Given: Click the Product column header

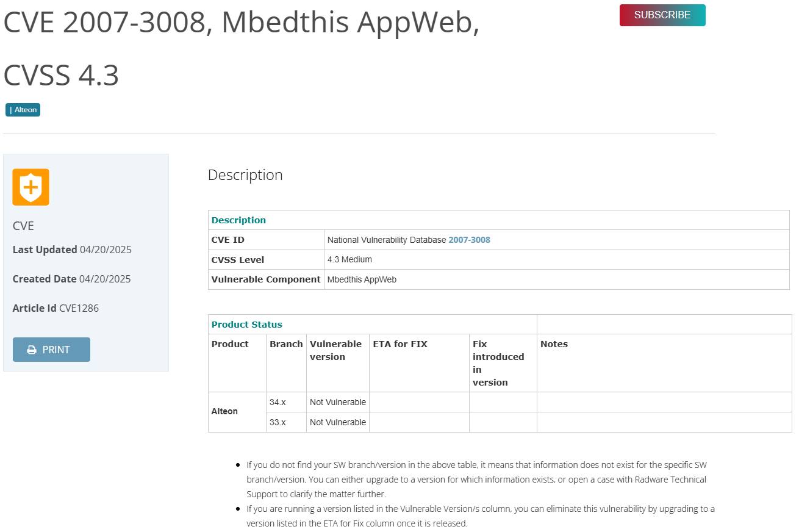Looking at the screenshot, I should [x=230, y=344].
